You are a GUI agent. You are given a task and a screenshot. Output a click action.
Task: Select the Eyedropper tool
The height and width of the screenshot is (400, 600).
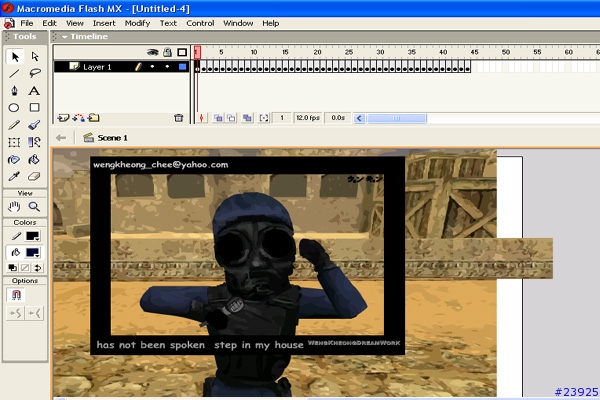pyautogui.click(x=14, y=176)
